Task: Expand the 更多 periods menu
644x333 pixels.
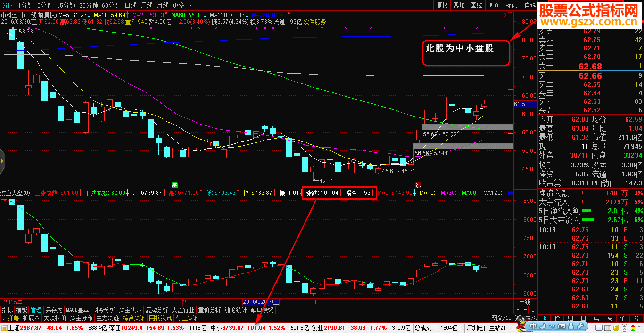Action: click(182, 5)
